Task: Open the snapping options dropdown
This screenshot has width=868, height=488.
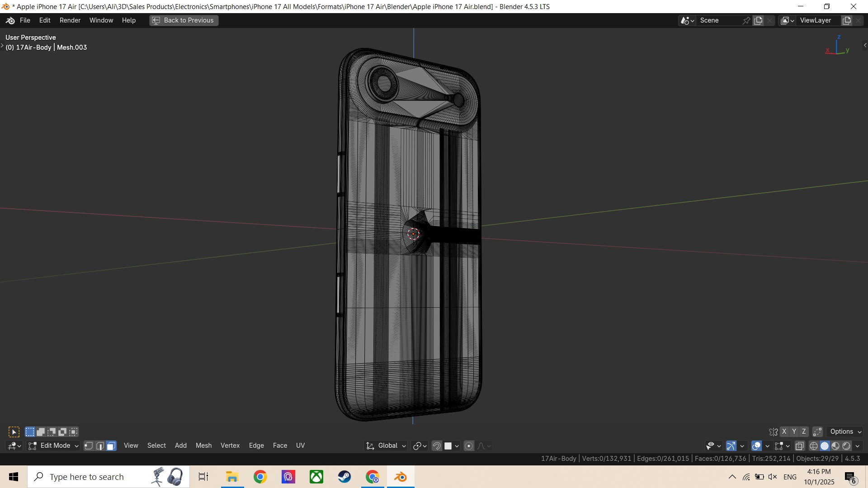Action: click(x=452, y=446)
